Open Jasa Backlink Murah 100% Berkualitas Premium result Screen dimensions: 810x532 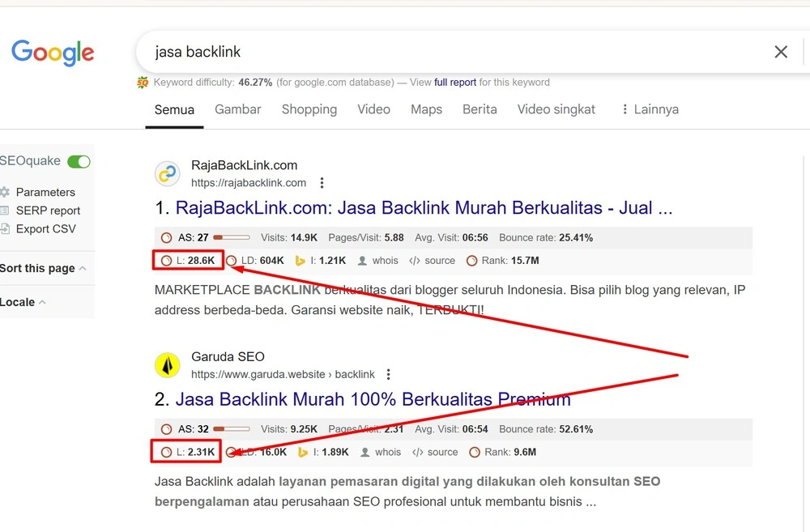pos(373,399)
